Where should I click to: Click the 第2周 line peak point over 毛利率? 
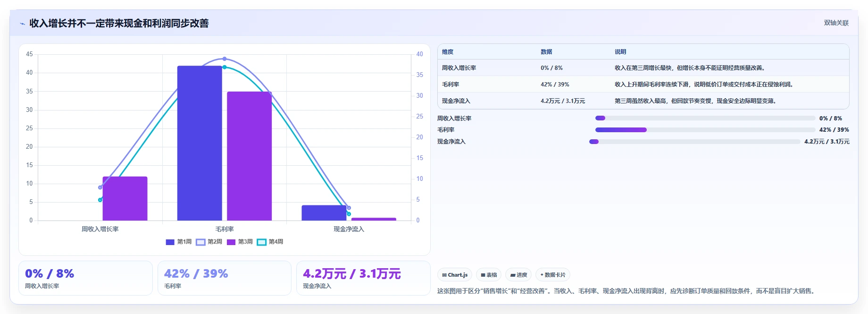[x=225, y=59]
